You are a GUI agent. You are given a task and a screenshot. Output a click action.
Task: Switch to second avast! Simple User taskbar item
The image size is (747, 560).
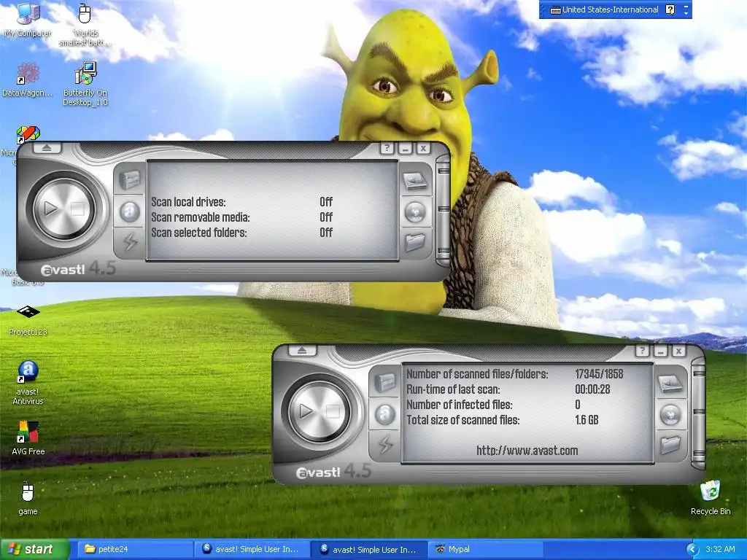(x=368, y=549)
